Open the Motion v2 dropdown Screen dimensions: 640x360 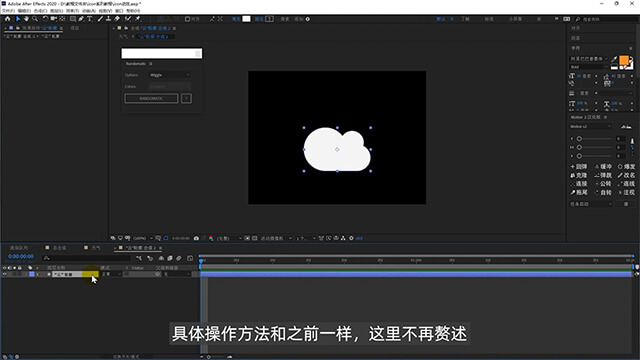pos(591,127)
